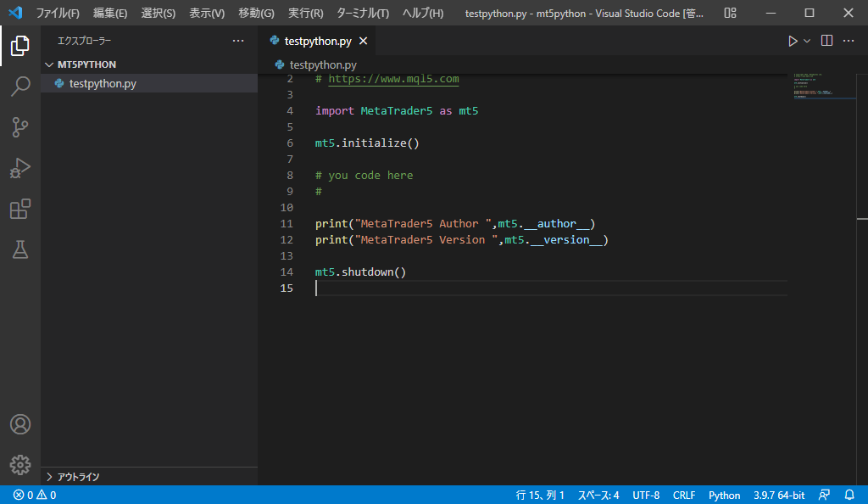Open Explorer views and more actions ellipsis
The image size is (868, 504).
238,41
